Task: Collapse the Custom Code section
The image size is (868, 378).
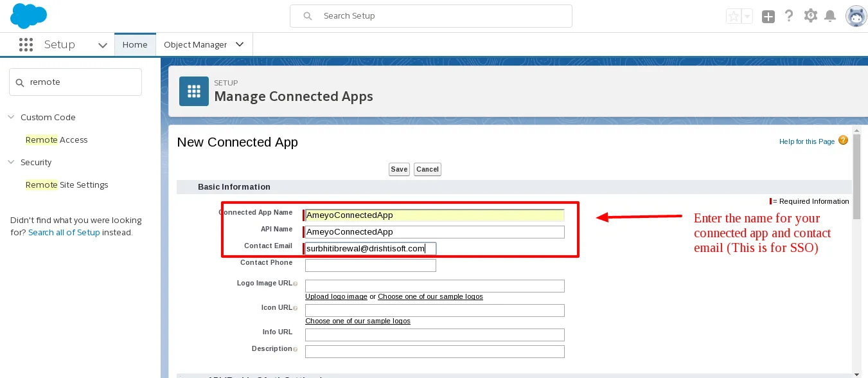Action: pyautogui.click(x=11, y=117)
